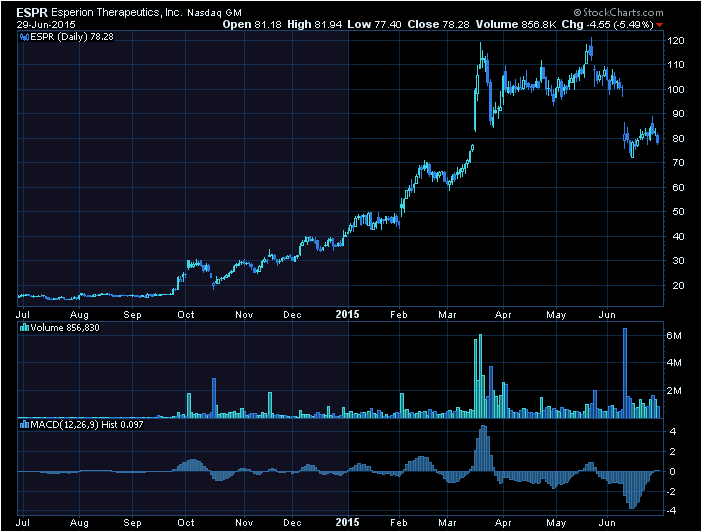Click the 90 label on the price axis
This screenshot has height=532, width=702.
coord(678,114)
